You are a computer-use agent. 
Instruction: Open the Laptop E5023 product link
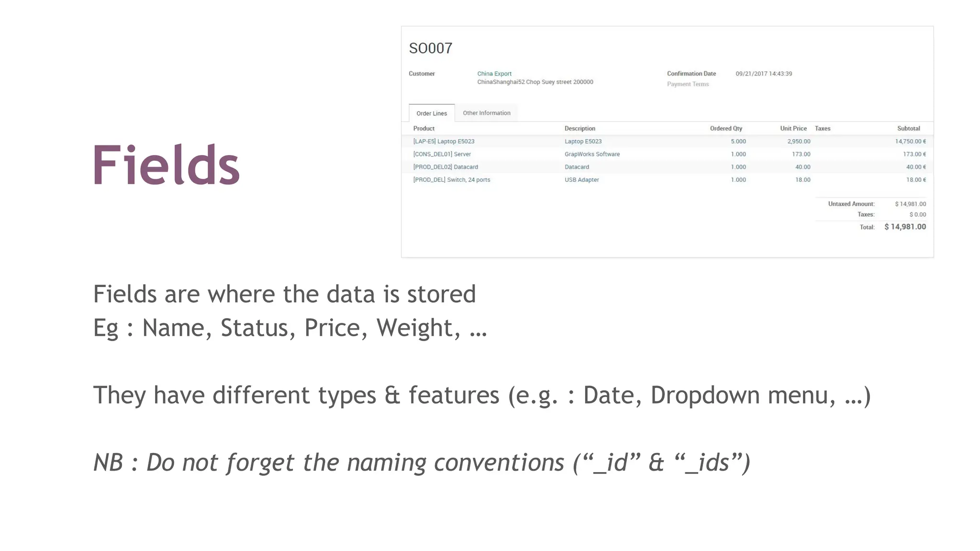pos(444,142)
